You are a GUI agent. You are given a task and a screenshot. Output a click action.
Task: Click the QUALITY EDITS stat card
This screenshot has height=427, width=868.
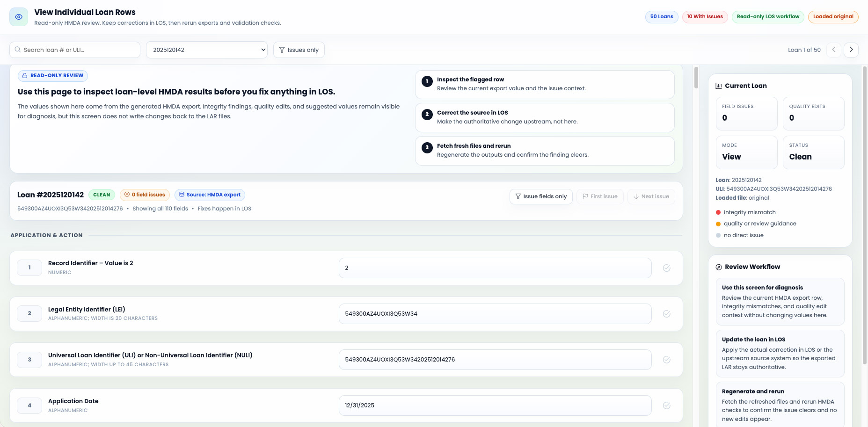click(x=813, y=114)
